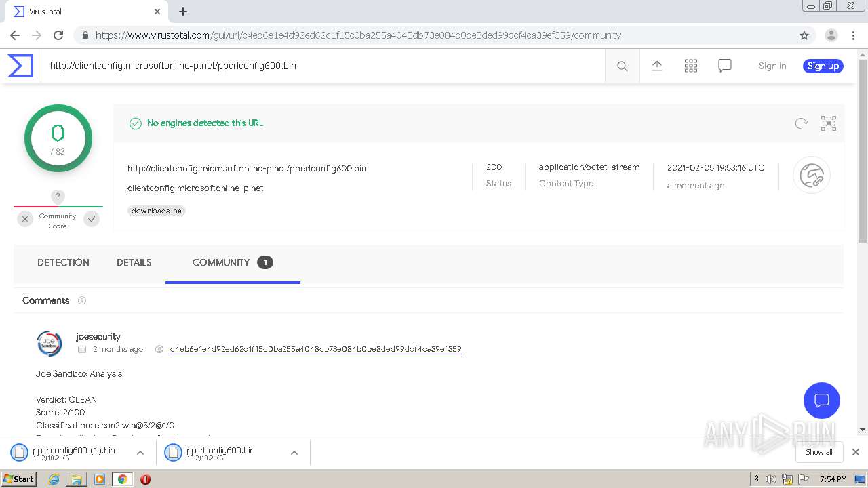The height and width of the screenshot is (488, 868).
Task: Open the notifications comment icon in the header
Action: [x=725, y=66]
